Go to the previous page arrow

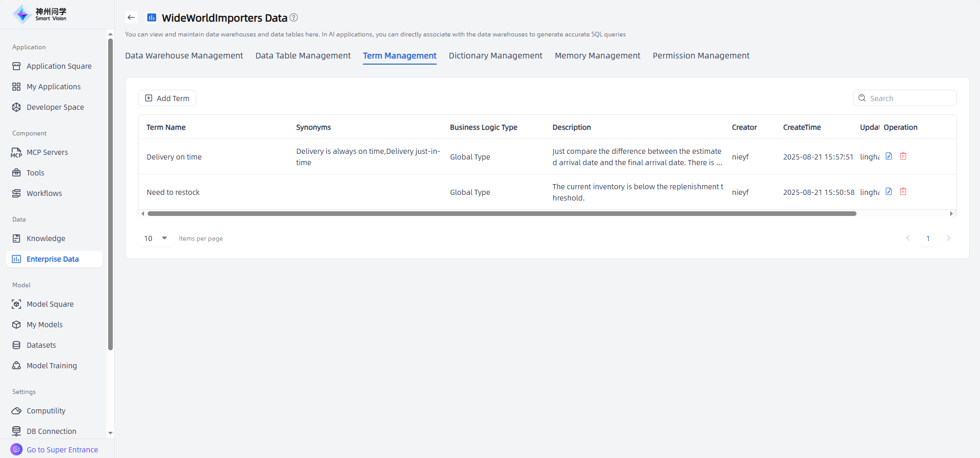[908, 238]
